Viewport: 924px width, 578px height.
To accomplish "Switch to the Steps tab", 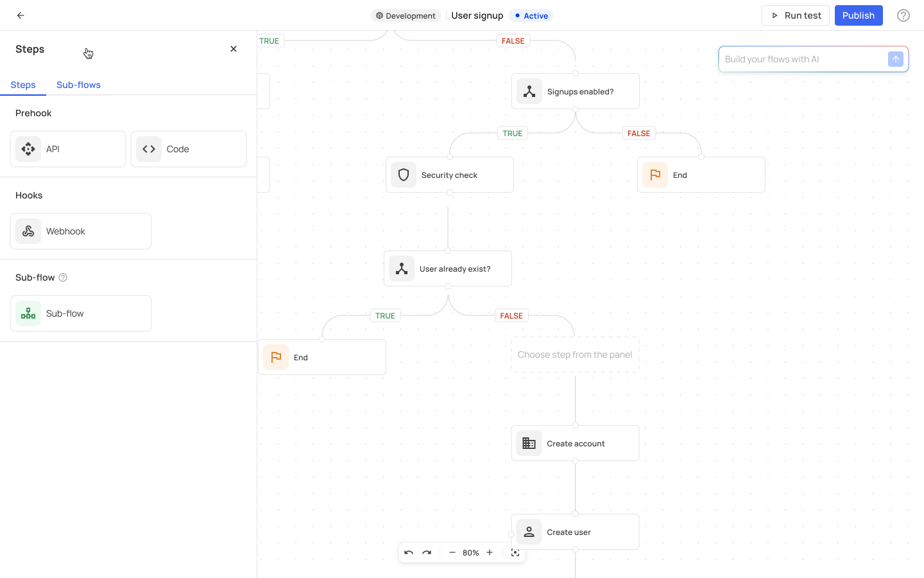I will coord(23,84).
